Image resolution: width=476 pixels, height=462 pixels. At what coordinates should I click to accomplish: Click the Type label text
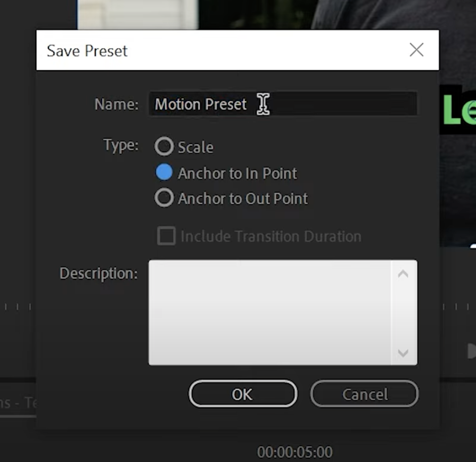tap(120, 145)
